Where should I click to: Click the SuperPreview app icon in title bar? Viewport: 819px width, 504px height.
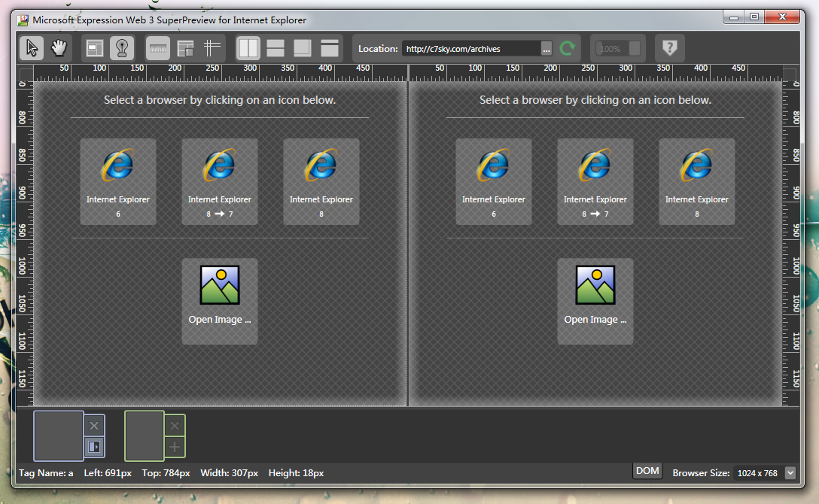tap(23, 20)
